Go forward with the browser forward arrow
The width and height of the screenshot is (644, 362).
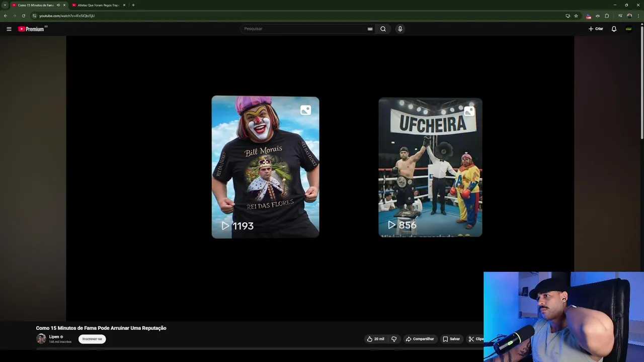pos(14,16)
